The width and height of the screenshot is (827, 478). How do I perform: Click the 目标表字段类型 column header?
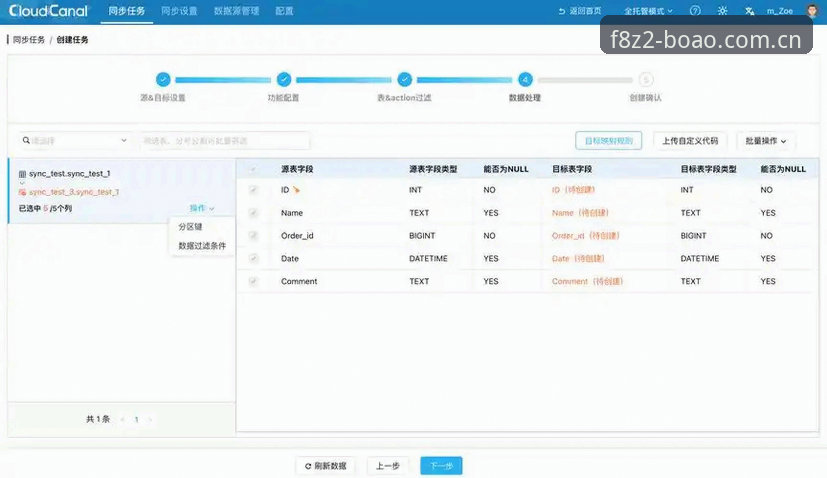pos(708,169)
